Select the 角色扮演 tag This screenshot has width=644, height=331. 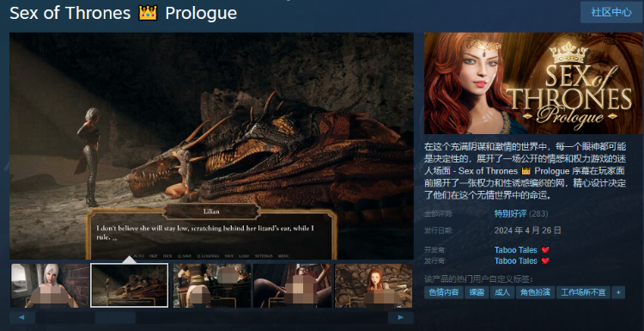click(535, 293)
